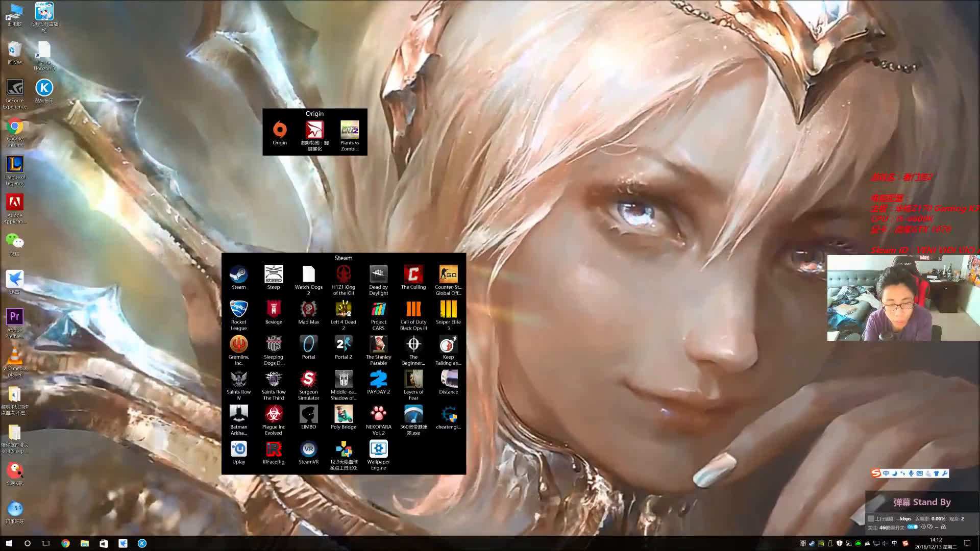Screen dimensions: 980x551
Task: Click the webcam preview thumbnail
Action: tap(903, 298)
